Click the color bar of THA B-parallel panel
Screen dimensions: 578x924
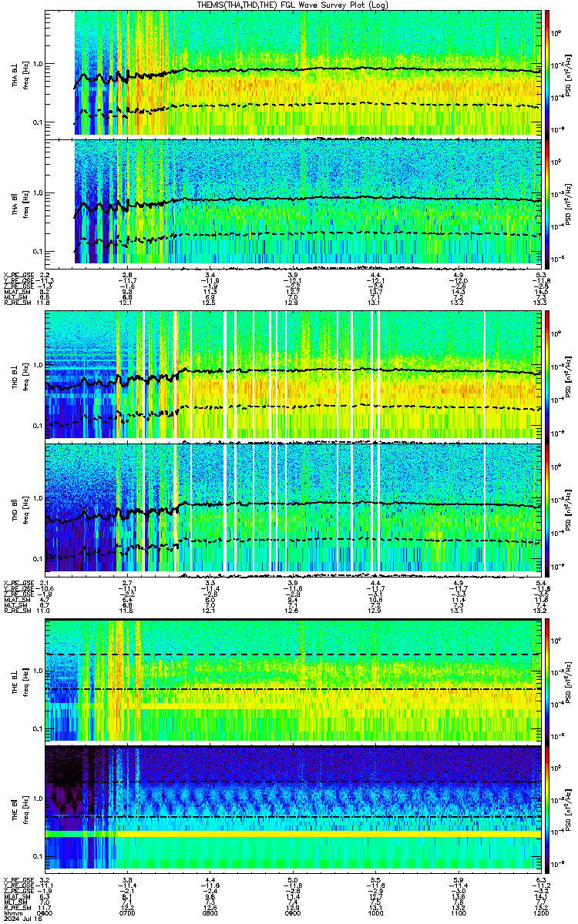tap(546, 203)
